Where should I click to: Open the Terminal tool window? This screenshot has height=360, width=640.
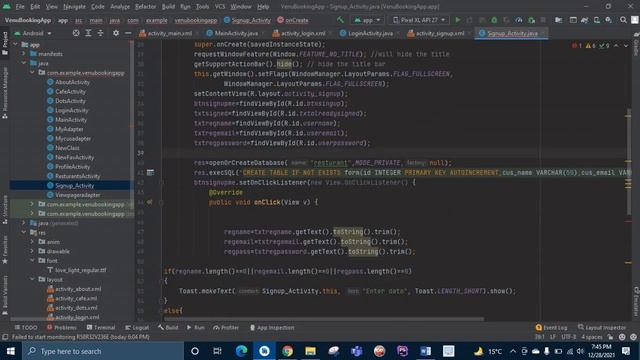click(101, 327)
